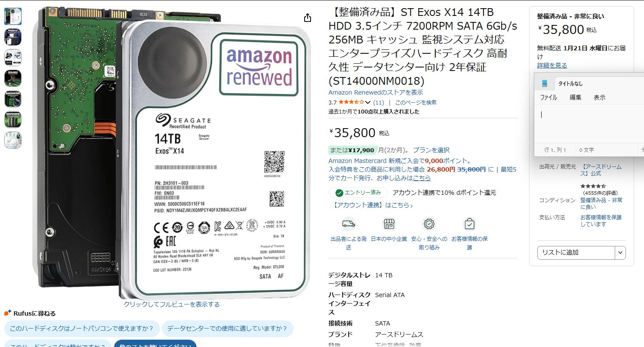Open the 編集 menu in Notepad

pyautogui.click(x=576, y=98)
